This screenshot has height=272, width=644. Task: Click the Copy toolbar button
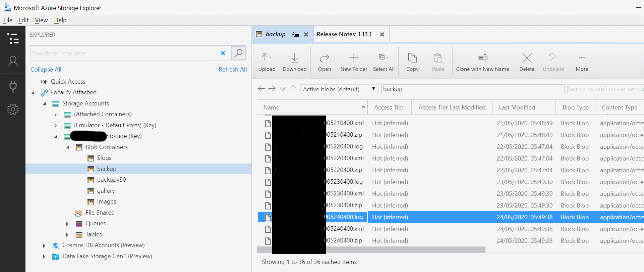(x=412, y=62)
